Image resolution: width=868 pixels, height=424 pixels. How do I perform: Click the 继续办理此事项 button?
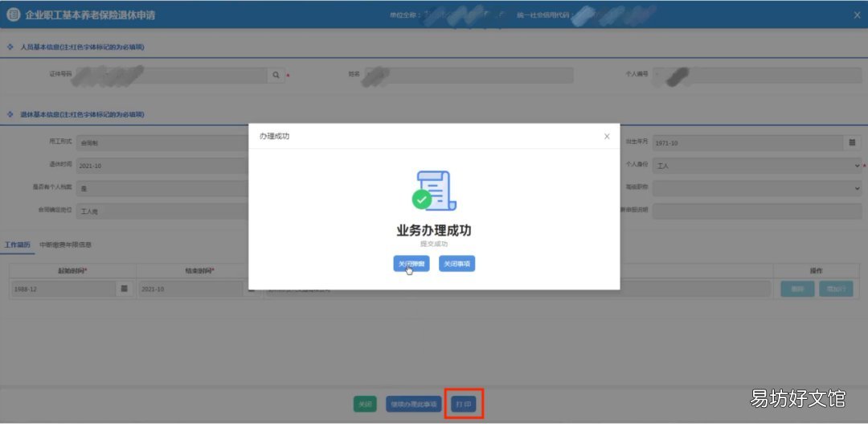pos(414,404)
